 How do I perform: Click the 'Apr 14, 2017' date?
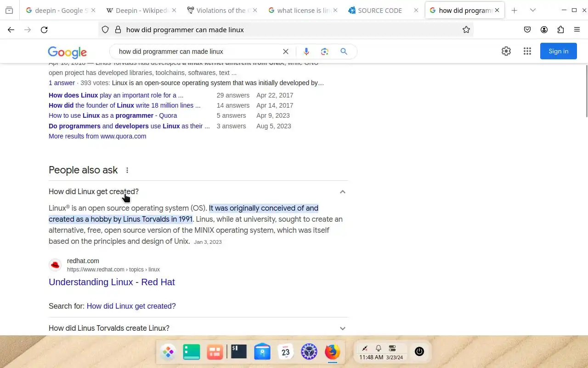coord(275,105)
